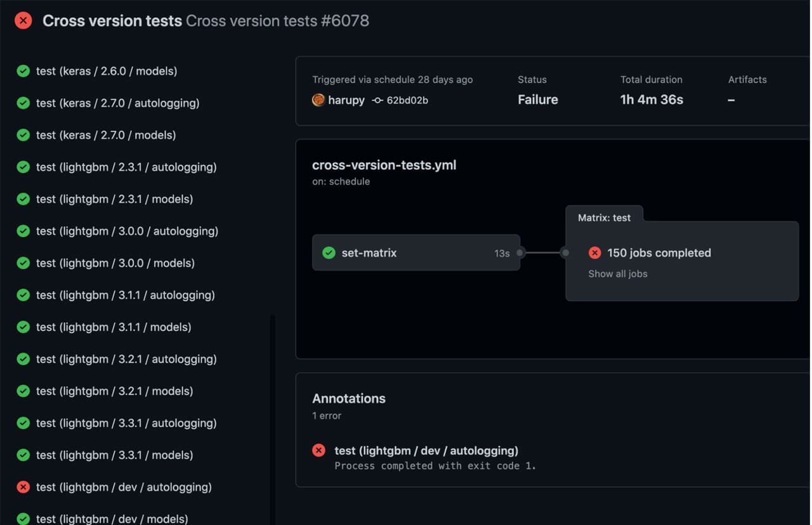Image resolution: width=812 pixels, height=525 pixels.
Task: Select job test (lightgbm / 2.3.1 / models)
Action: [114, 199]
